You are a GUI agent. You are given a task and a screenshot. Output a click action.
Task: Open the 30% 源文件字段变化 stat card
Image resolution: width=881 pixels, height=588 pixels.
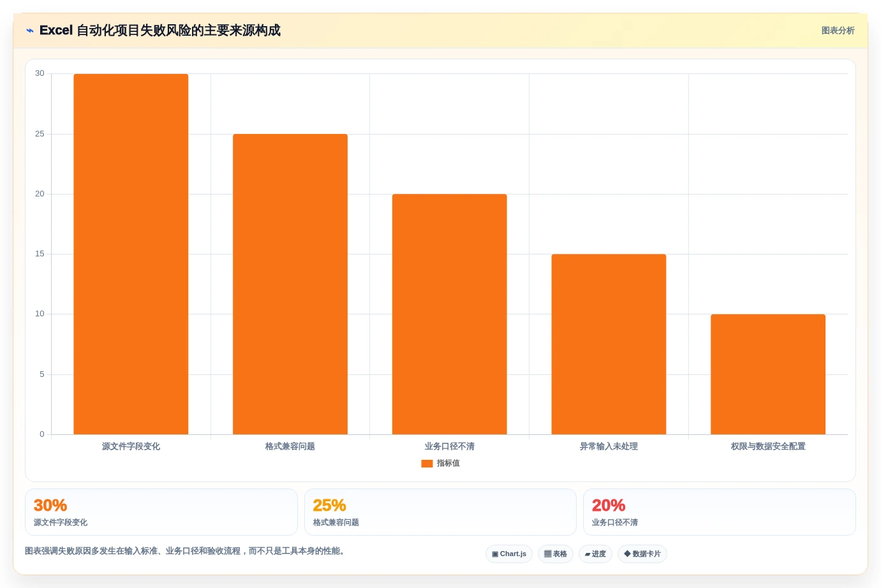161,512
